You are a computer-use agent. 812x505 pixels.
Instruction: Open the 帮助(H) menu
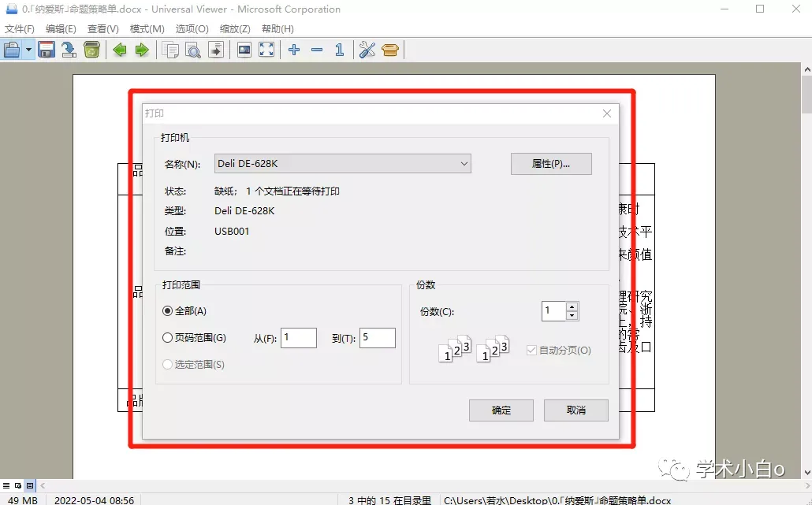point(277,29)
